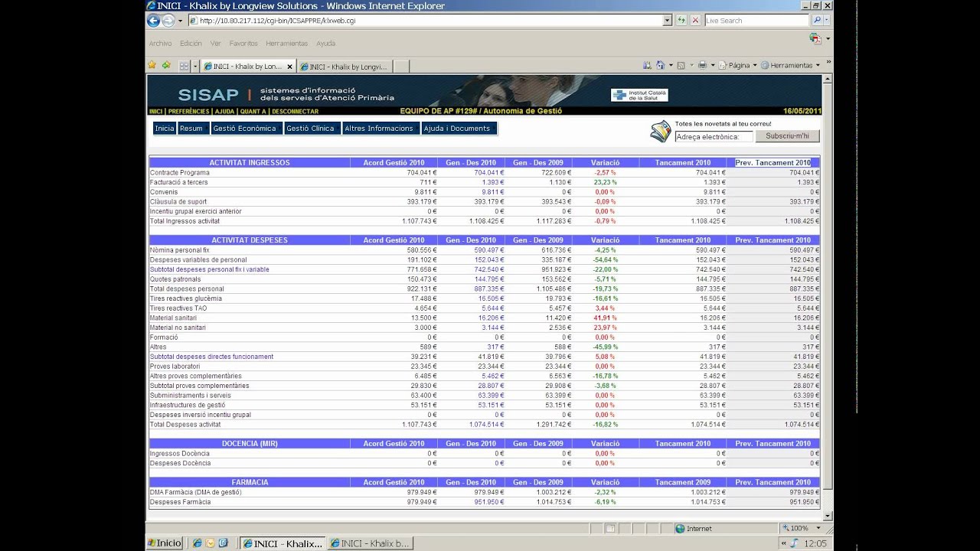
Task: Open the Archivo menu
Action: 160,44
